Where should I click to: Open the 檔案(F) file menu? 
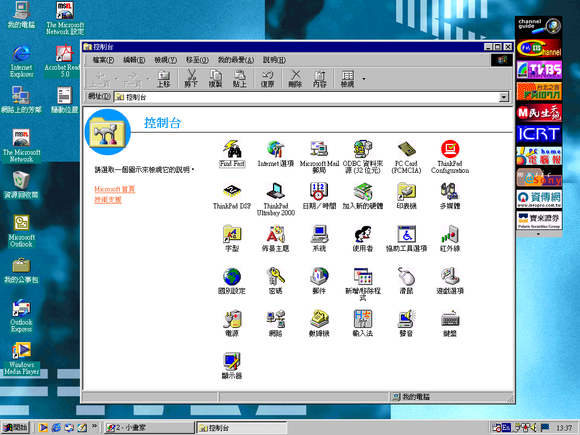coord(103,60)
